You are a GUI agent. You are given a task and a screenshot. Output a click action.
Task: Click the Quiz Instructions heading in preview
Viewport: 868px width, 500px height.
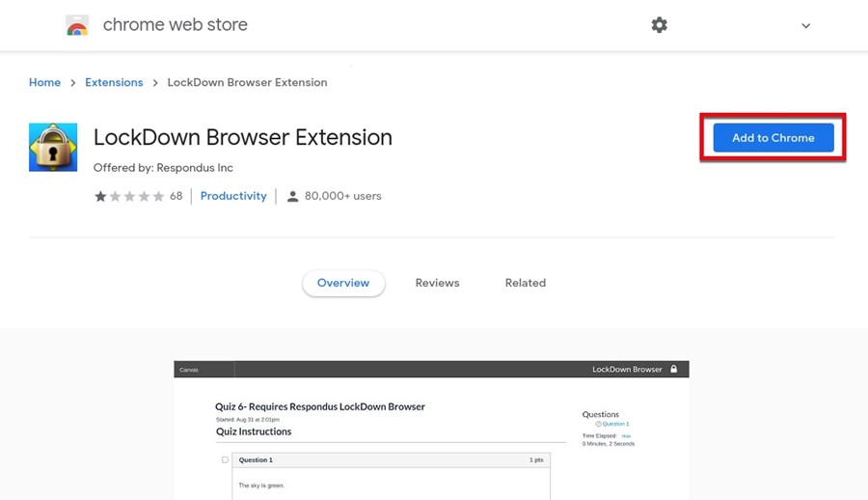254,431
